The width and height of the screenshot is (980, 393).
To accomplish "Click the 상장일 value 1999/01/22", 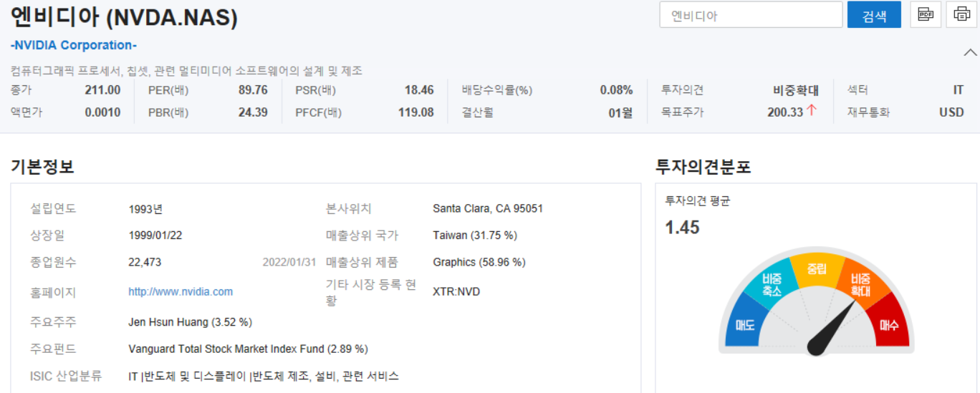I will click(x=156, y=235).
